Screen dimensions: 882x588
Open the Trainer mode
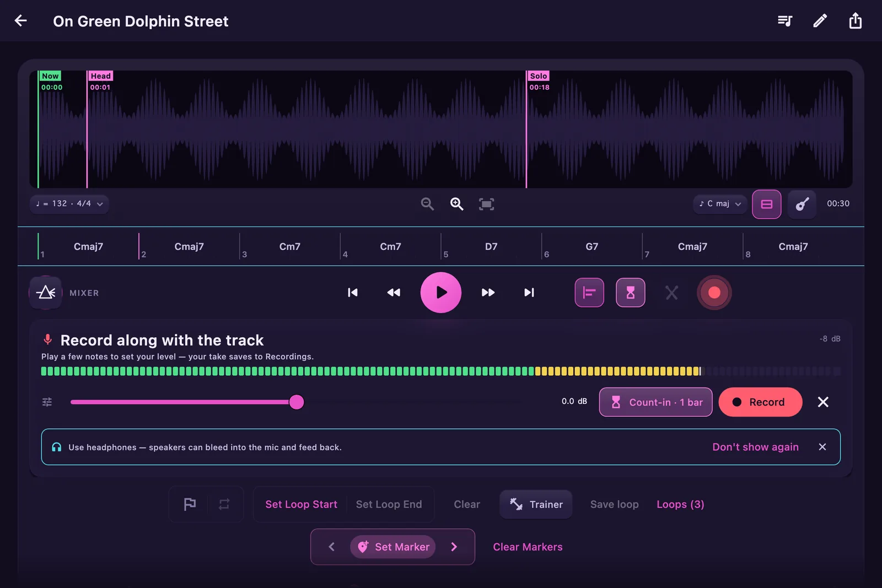(x=536, y=504)
